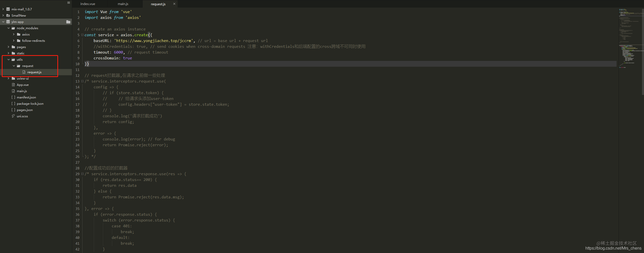Screen dimensions: 644x253
Task: Click the Vue icon beside App.vue
Action: 13,85
